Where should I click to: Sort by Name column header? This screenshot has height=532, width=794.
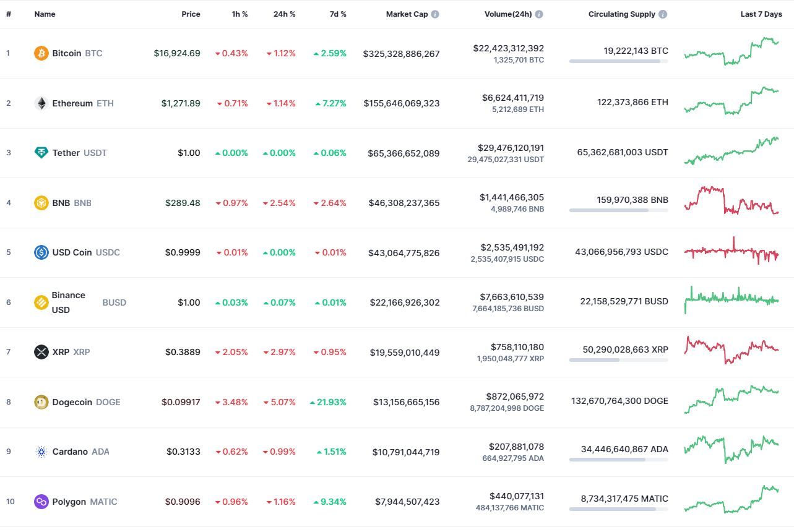[x=45, y=14]
